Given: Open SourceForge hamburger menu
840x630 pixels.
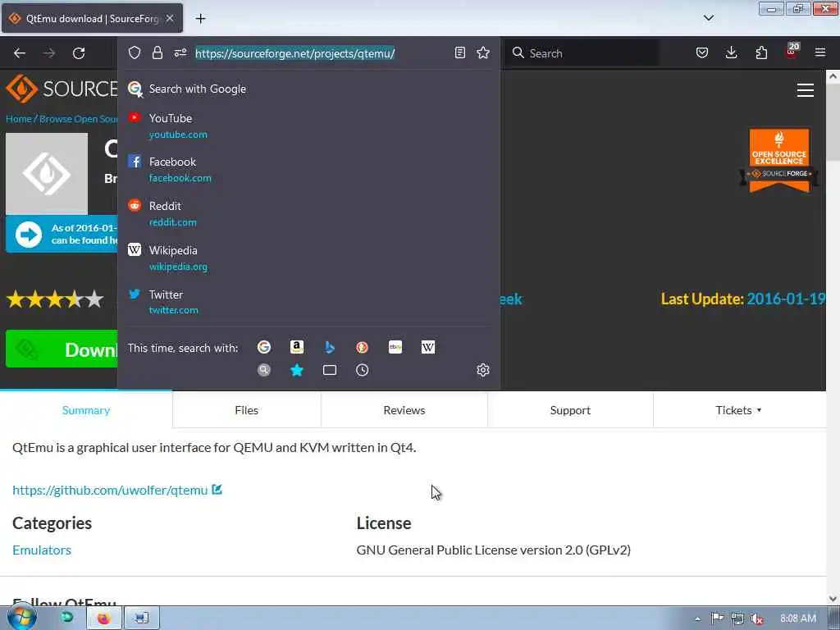Looking at the screenshot, I should pos(806,90).
